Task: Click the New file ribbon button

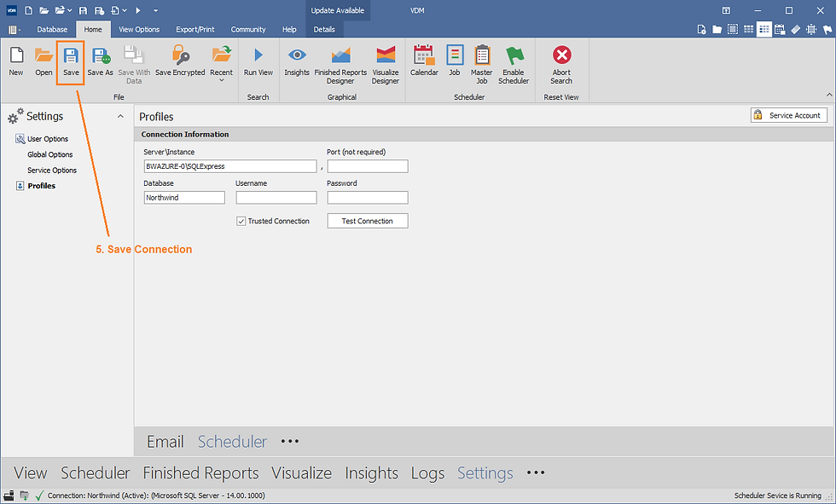Action: (16, 61)
